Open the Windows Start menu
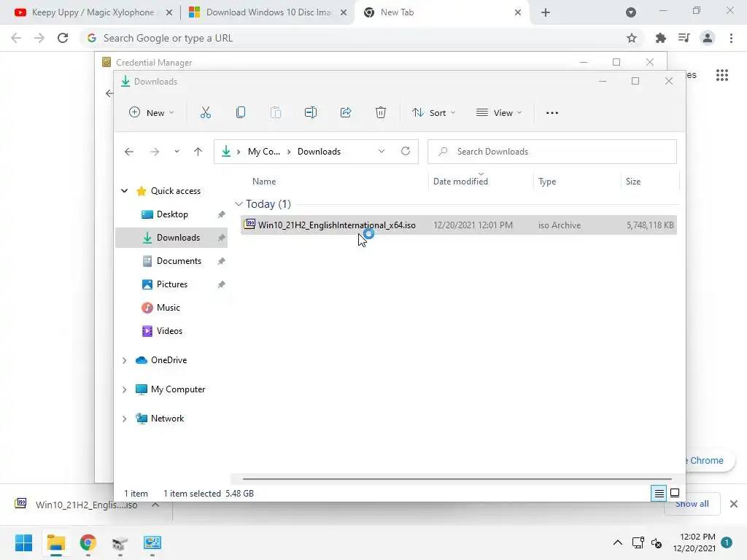Screen dimensions: 747x560 24,542
